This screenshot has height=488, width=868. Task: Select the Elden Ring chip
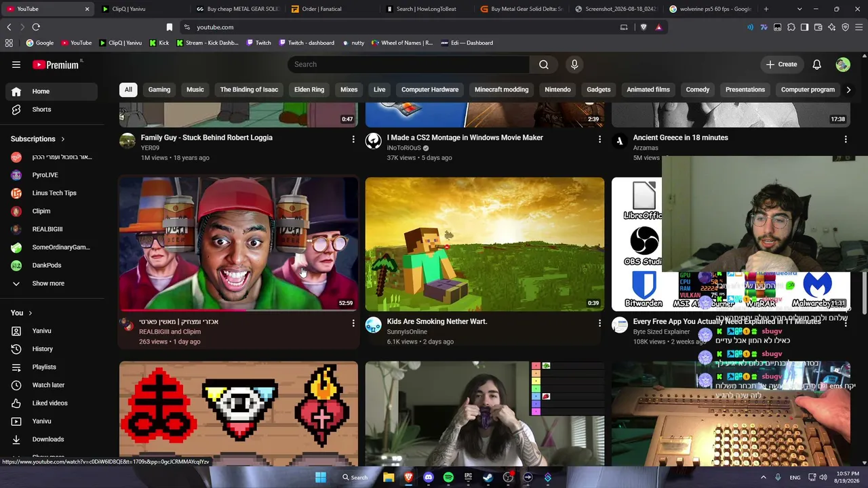[x=309, y=89]
